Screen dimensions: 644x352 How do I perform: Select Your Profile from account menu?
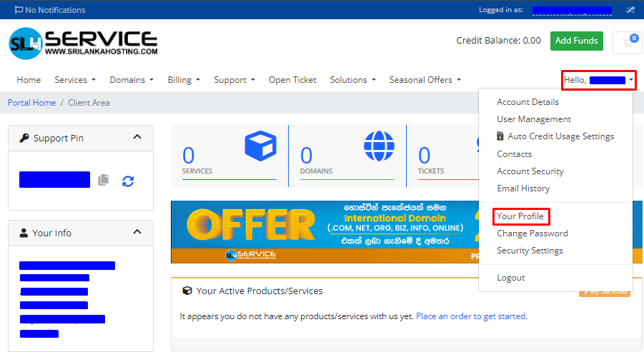tap(520, 216)
